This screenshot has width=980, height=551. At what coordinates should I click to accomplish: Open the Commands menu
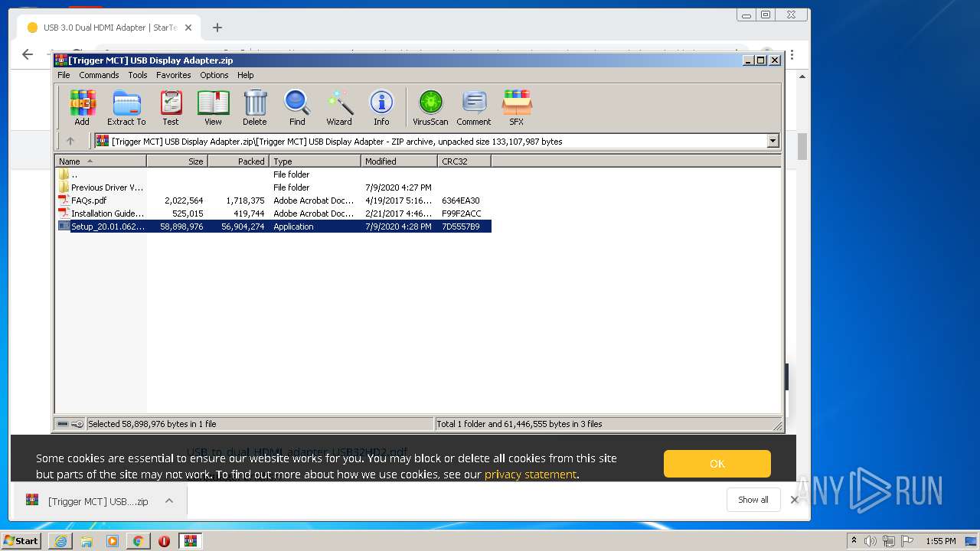point(99,75)
